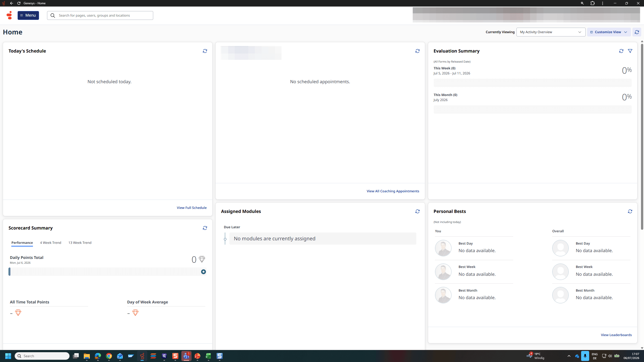Image resolution: width=644 pixels, height=362 pixels.
Task: Click the This Month evaluation progress bar
Action: pos(533,109)
